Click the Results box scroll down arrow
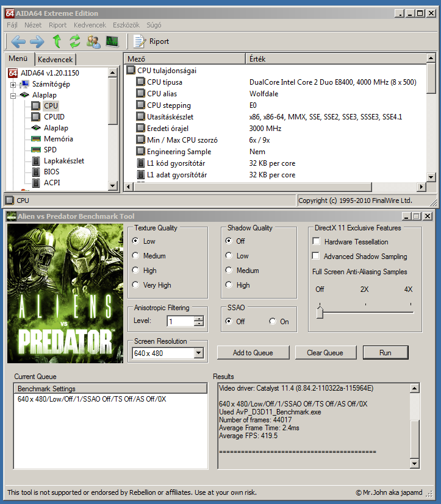441x504 pixels. point(415,464)
